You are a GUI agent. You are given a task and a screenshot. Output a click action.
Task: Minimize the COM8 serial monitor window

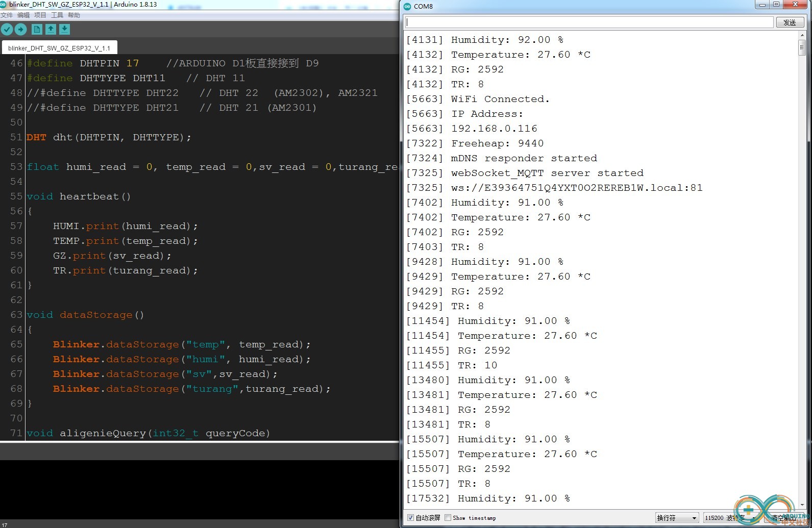coord(762,5)
